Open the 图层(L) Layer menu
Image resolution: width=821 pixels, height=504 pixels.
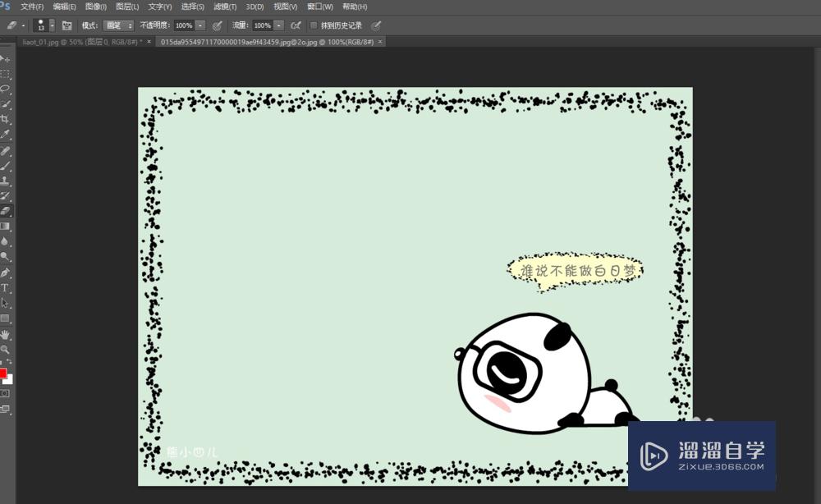(127, 7)
